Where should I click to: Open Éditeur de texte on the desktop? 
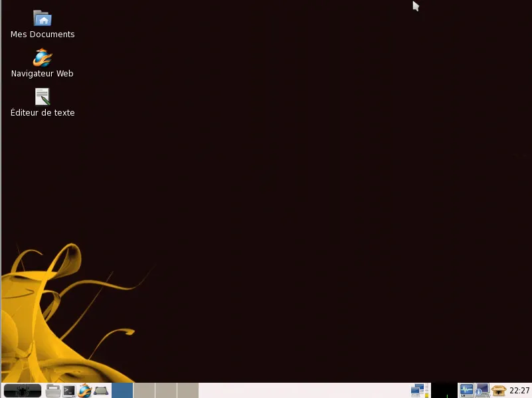pos(43,96)
